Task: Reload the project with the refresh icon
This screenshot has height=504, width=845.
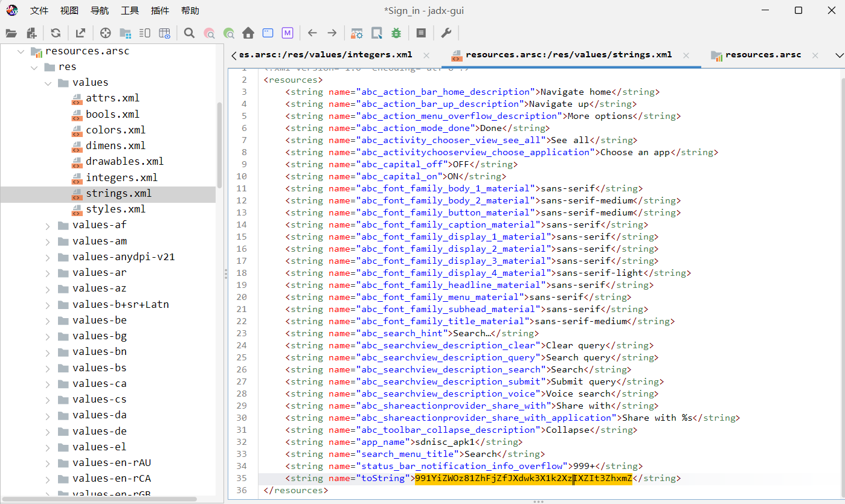Action: [x=56, y=33]
